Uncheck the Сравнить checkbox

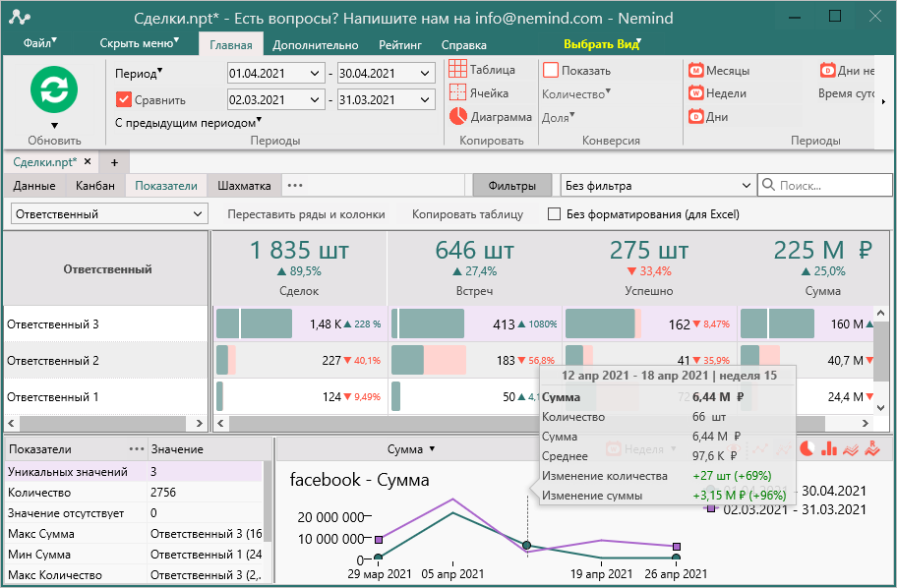123,99
